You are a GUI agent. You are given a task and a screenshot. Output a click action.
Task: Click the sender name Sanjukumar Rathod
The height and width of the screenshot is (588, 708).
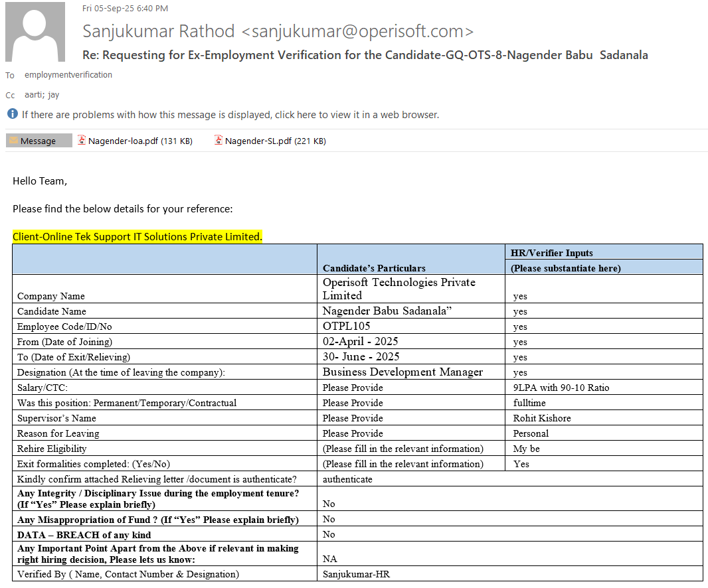(158, 31)
